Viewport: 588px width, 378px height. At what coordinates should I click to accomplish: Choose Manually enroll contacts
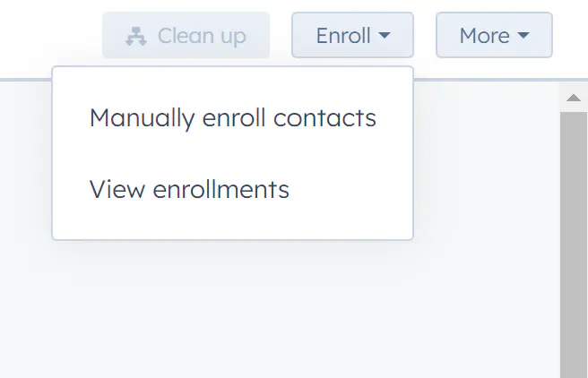coord(232,117)
